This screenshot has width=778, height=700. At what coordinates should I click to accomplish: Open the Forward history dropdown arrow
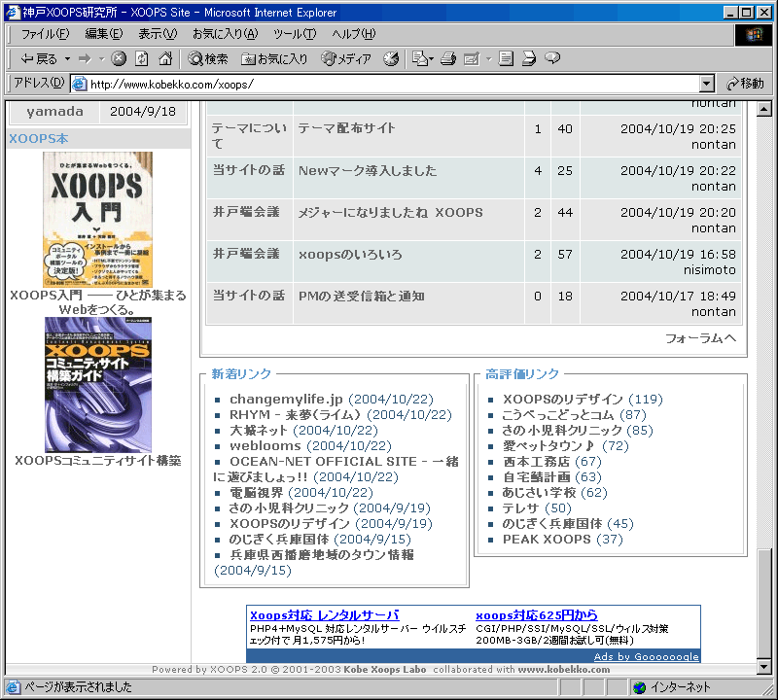click(102, 59)
